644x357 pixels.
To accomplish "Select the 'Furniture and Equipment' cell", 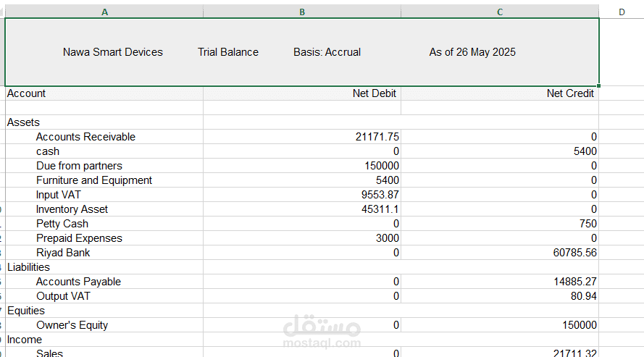I will click(104, 180).
